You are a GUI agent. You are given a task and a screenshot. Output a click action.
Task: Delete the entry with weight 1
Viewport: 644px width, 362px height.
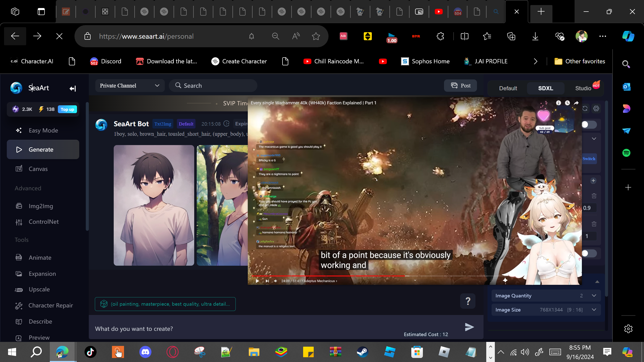tap(594, 224)
